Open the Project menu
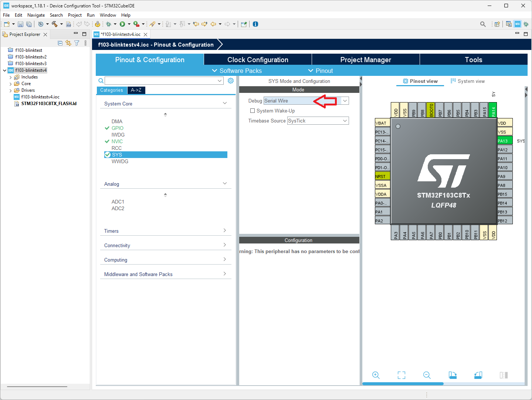Screen dimensions: 532x400 [x=75, y=15]
